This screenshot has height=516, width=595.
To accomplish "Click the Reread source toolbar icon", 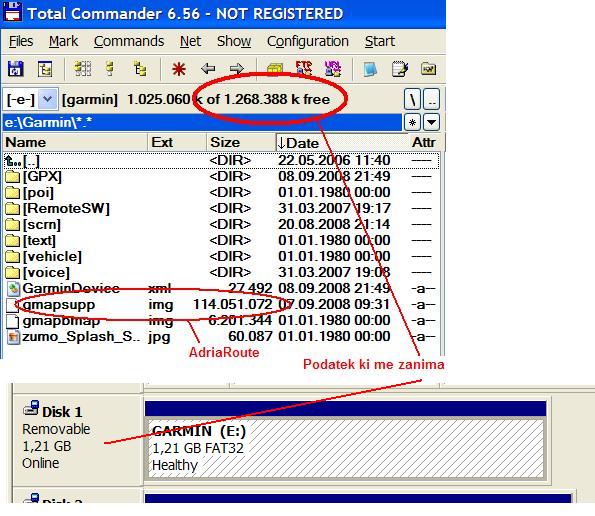I will pyautogui.click(x=16, y=69).
